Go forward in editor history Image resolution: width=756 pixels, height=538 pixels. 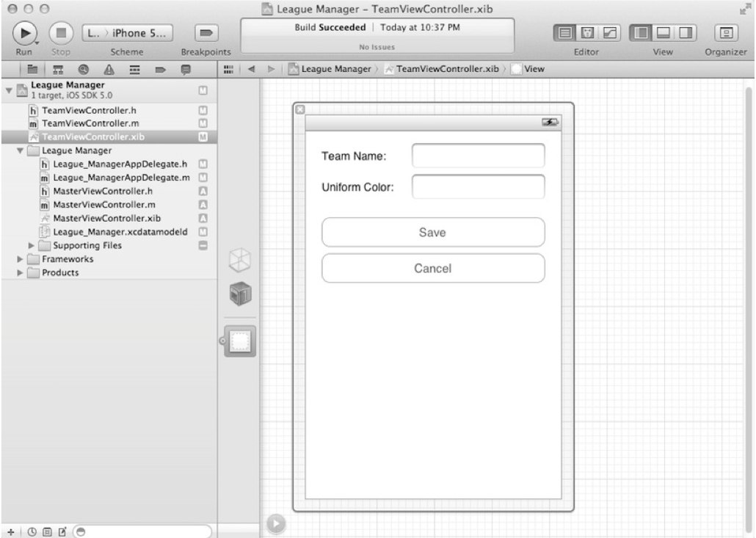[x=271, y=69]
